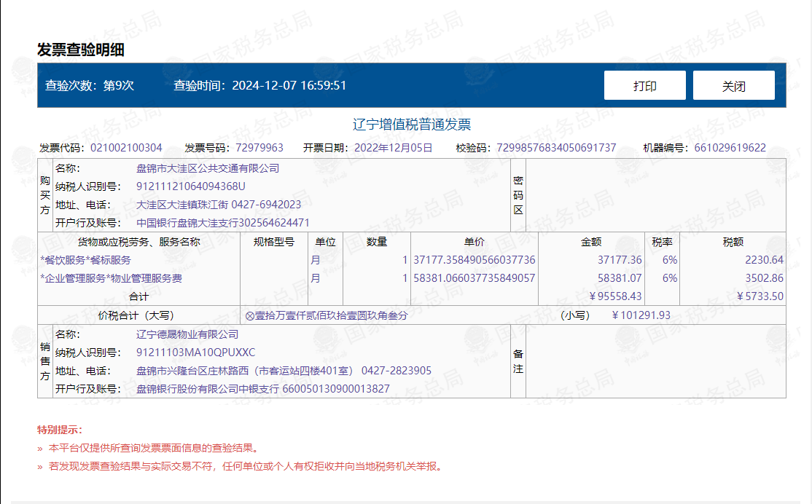Screen dimensions: 812x504
Task: Click the lowercase total ￥101291.93
Action: click(x=641, y=315)
